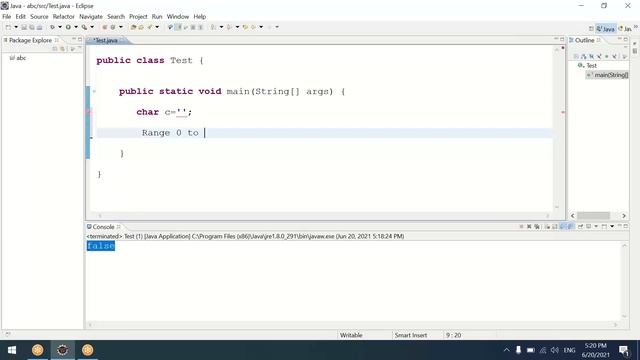Toggle Hide Static Members in the Outline
Image resolution: width=640 pixels, height=360 pixels.
599,56
